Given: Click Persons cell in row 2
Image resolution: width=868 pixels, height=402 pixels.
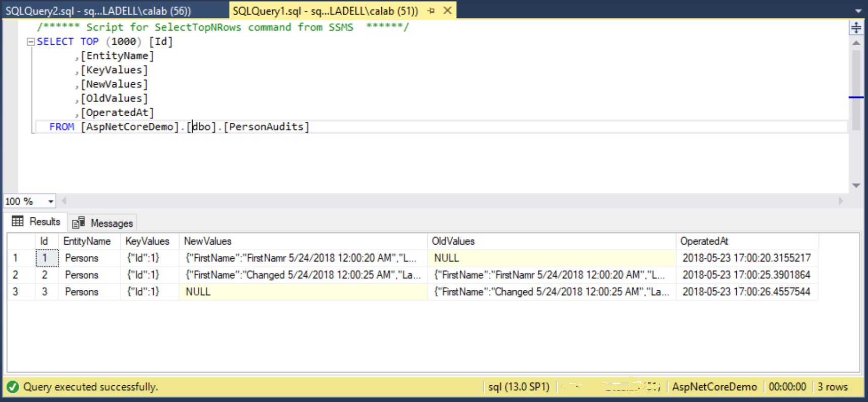Looking at the screenshot, I should (89, 275).
